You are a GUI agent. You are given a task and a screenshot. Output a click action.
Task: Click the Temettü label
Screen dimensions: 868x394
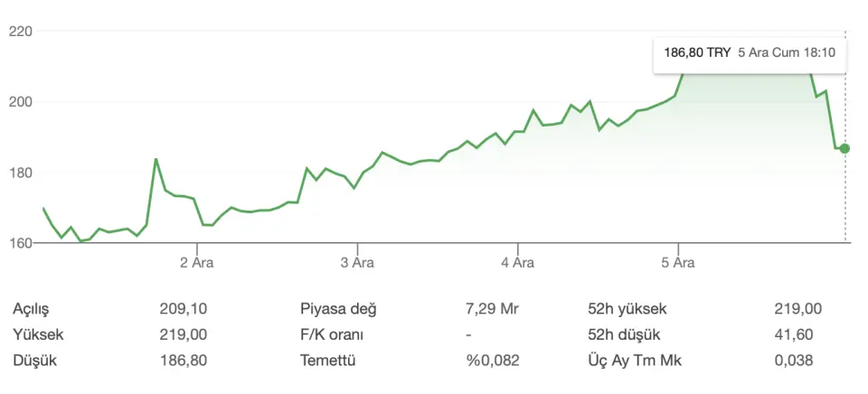(x=327, y=360)
